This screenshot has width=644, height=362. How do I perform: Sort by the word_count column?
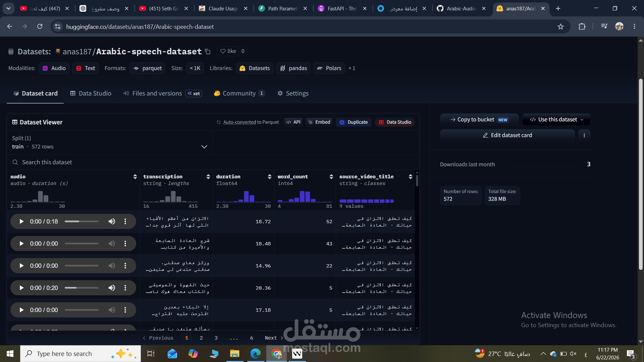[331, 177]
